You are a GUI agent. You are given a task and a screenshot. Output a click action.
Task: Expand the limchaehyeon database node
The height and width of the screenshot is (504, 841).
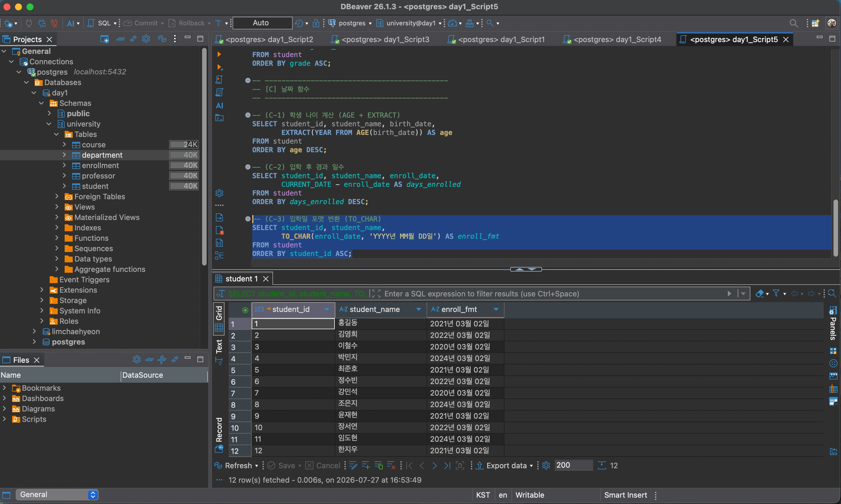(34, 332)
